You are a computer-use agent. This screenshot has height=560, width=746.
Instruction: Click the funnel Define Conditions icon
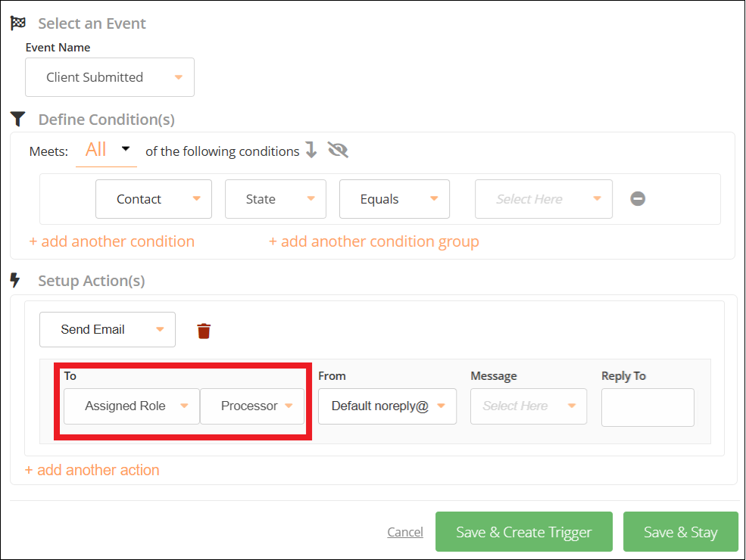pos(17,119)
